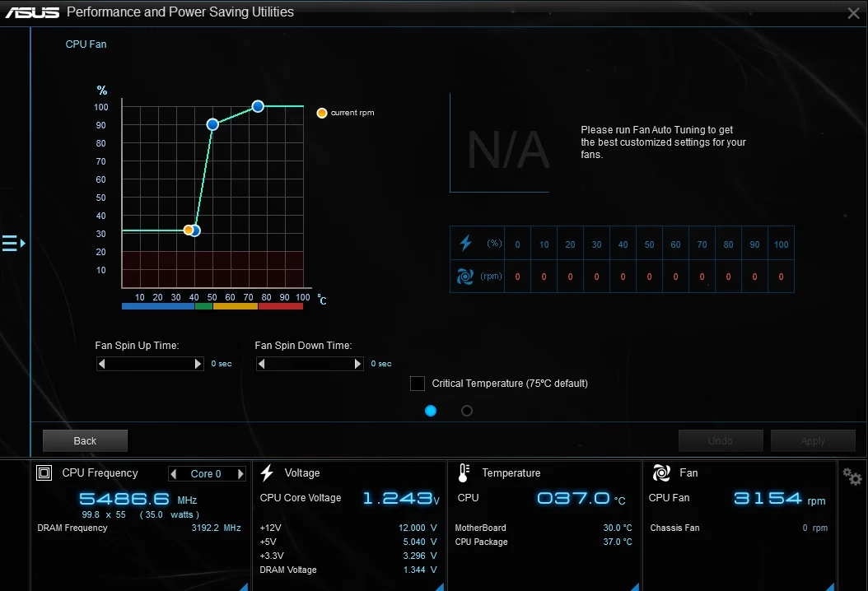The height and width of the screenshot is (591, 868).
Task: Click the current rpm legend indicator
Action: point(322,113)
